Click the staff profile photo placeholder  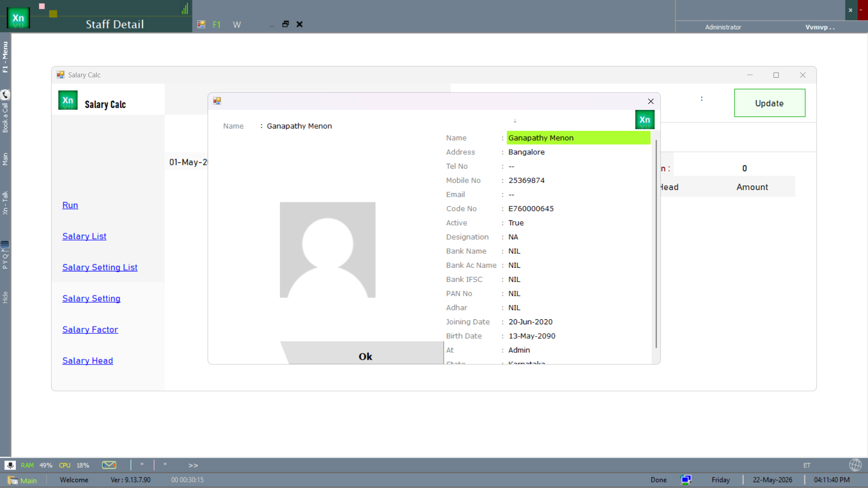(x=327, y=250)
